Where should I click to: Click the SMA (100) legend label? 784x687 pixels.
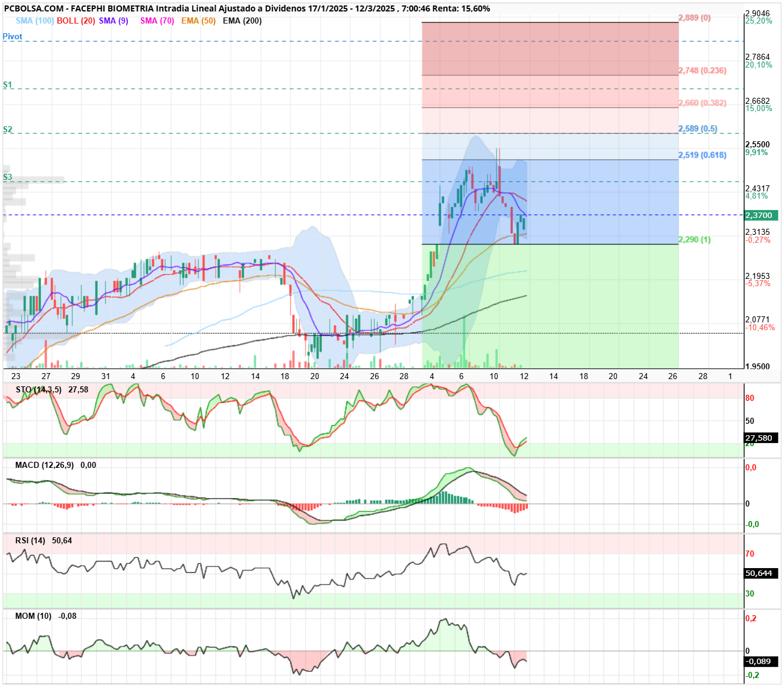pos(34,21)
